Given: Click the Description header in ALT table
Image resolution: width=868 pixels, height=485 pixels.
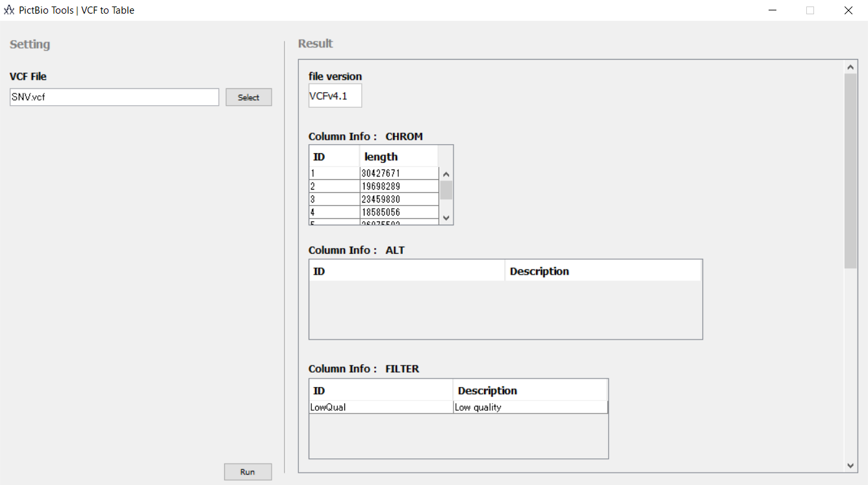Looking at the screenshot, I should (x=603, y=271).
